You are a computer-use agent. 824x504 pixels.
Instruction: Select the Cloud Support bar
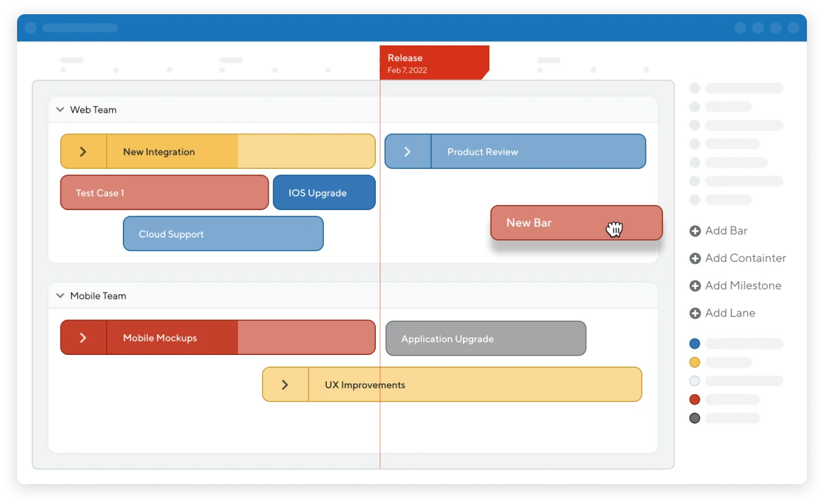coord(223,234)
